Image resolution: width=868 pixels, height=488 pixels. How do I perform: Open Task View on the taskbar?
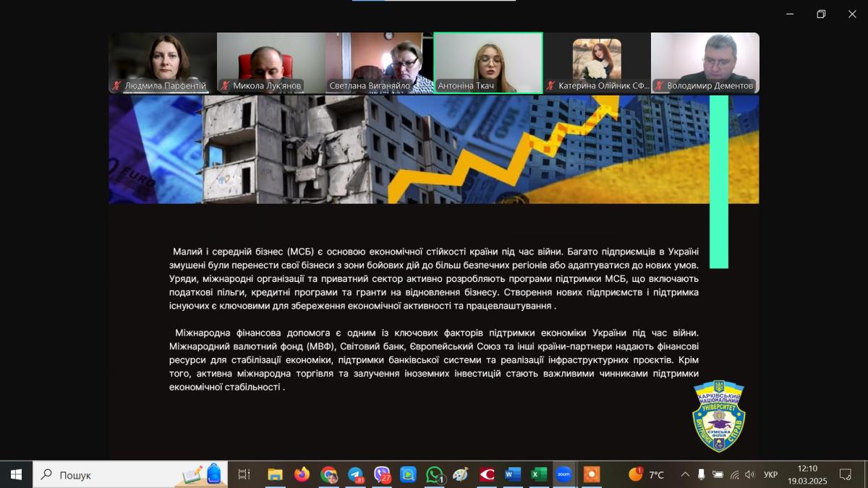tap(244, 474)
